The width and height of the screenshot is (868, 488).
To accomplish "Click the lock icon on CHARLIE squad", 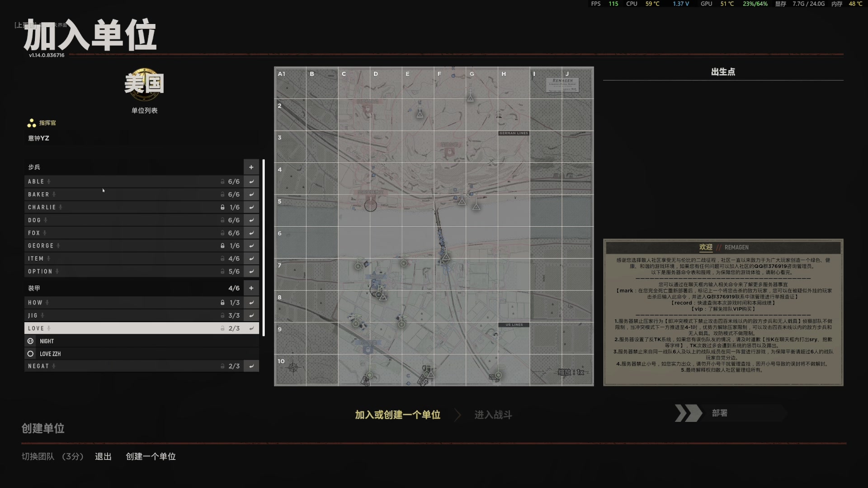I will coord(222,207).
